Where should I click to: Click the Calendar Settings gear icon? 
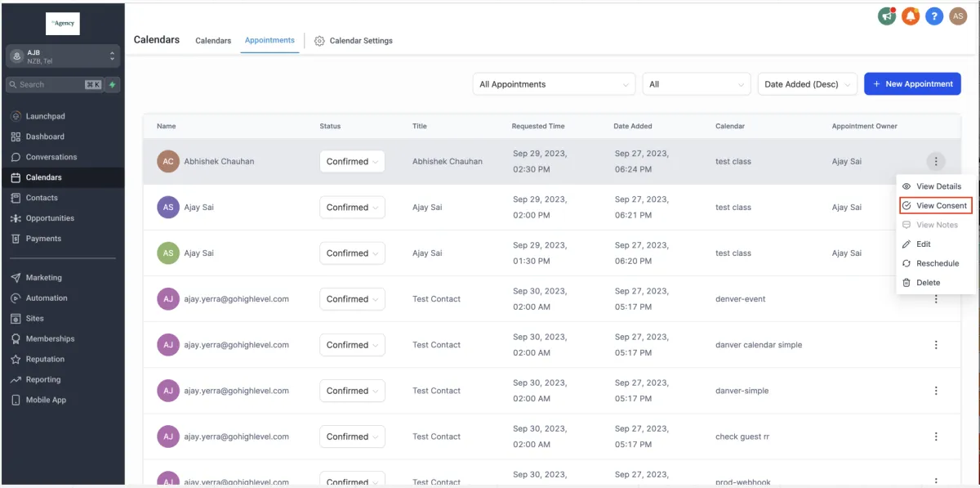tap(319, 41)
